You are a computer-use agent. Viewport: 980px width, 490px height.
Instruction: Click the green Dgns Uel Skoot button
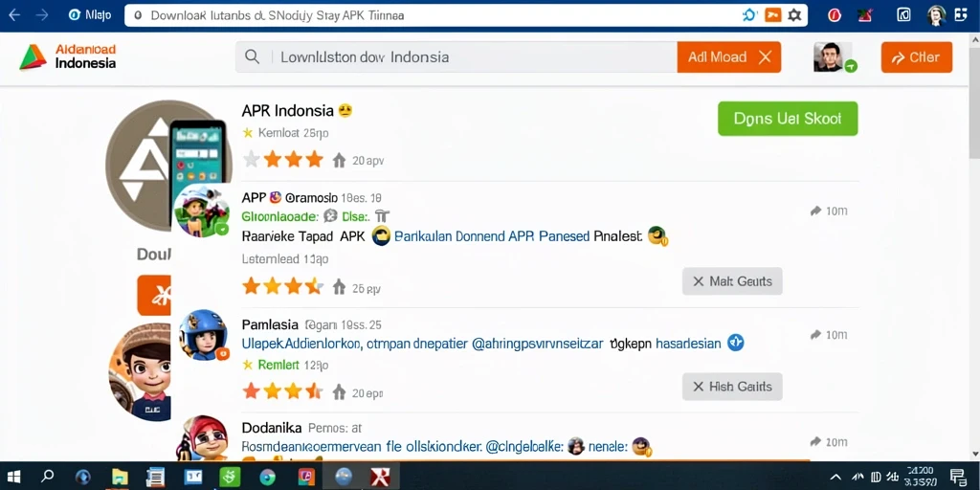788,119
